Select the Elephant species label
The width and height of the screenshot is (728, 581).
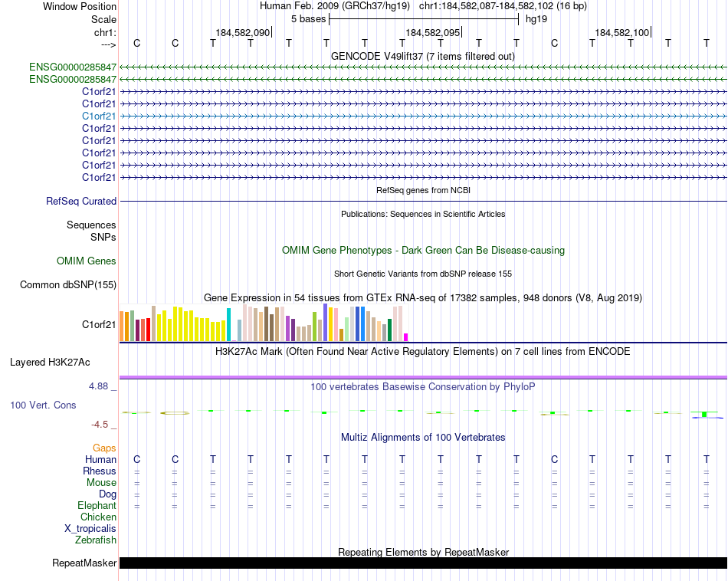(97, 505)
